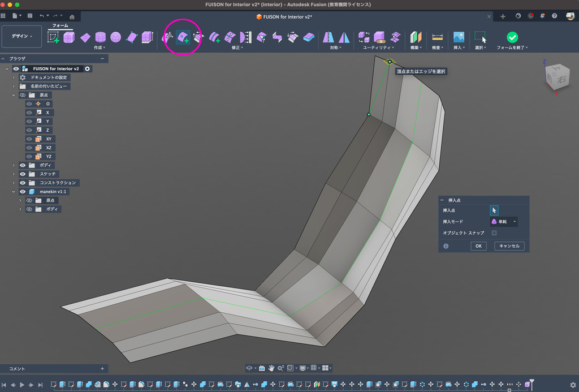Open the 挿入モード dropdown
The width and height of the screenshot is (579, 392).
point(504,222)
